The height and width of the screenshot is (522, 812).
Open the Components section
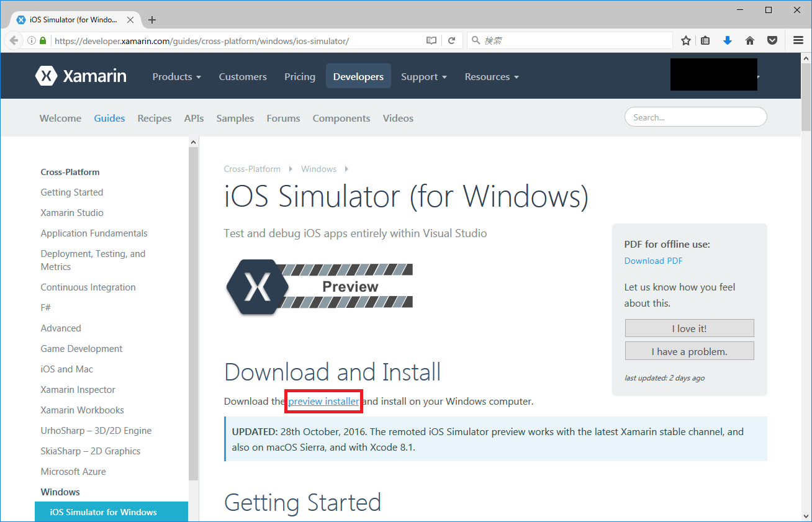click(341, 118)
